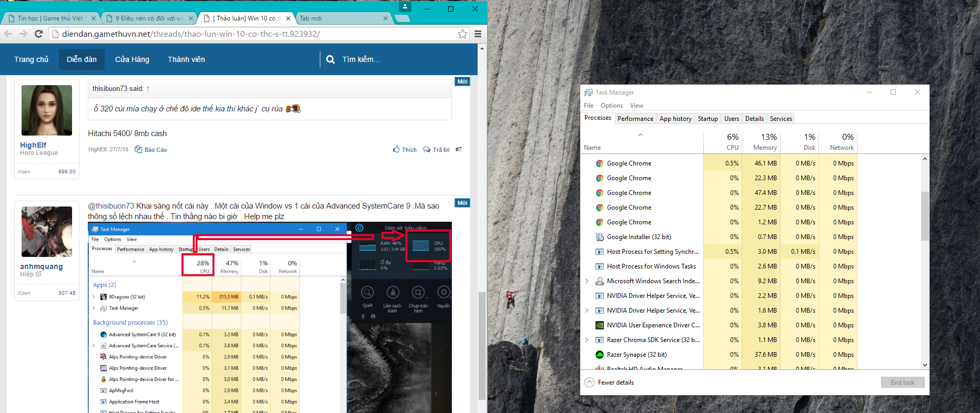The height and width of the screenshot is (413, 980).
Task: Sort processes by Network column
Action: tap(838, 142)
